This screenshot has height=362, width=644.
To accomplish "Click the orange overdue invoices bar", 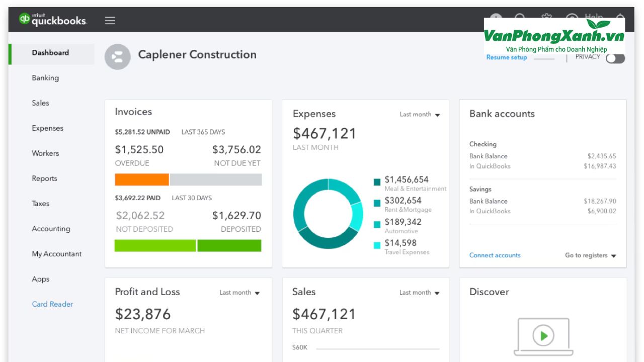I will pos(142,179).
